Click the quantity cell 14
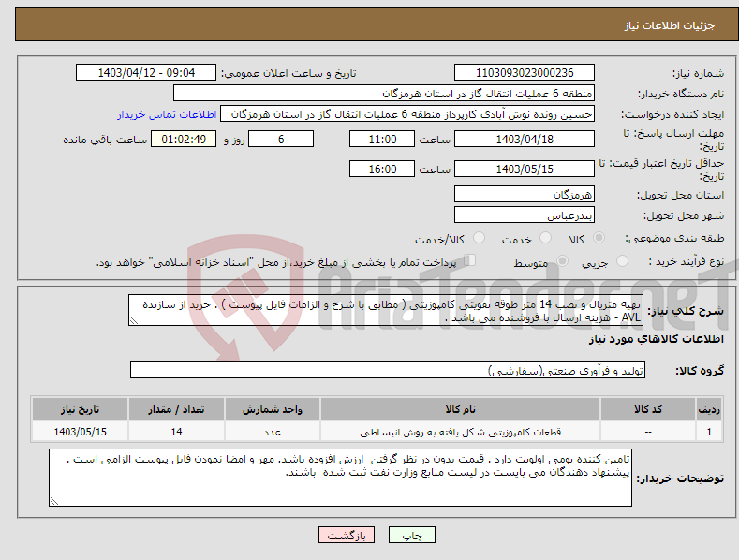Screen dimensions: 739x560 (176, 432)
